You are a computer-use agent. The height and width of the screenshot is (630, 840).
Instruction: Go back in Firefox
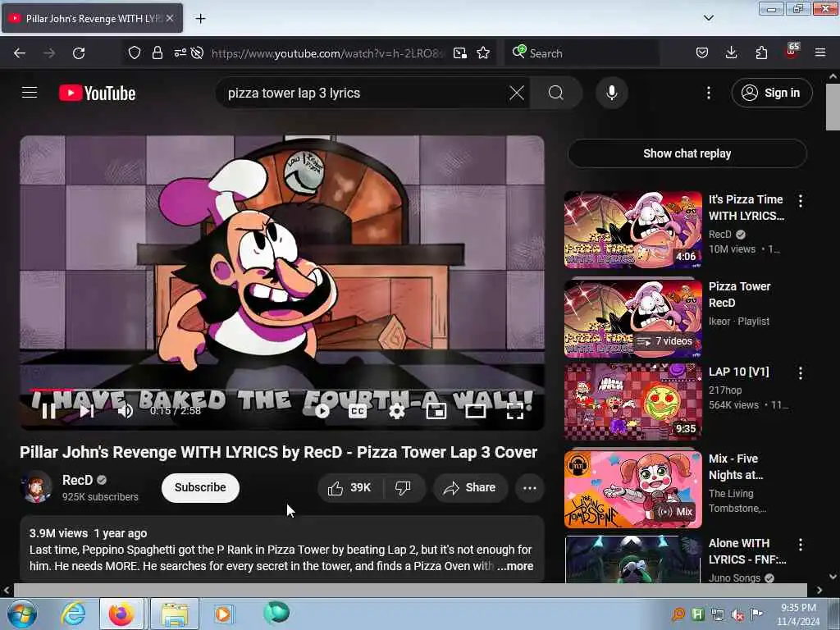coord(20,52)
